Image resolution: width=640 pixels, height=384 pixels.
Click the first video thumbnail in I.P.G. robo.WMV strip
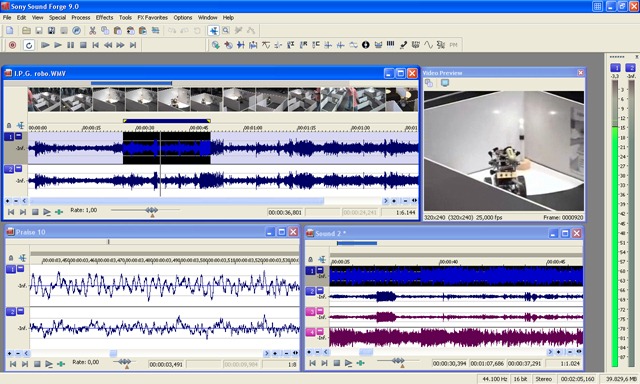[x=44, y=99]
